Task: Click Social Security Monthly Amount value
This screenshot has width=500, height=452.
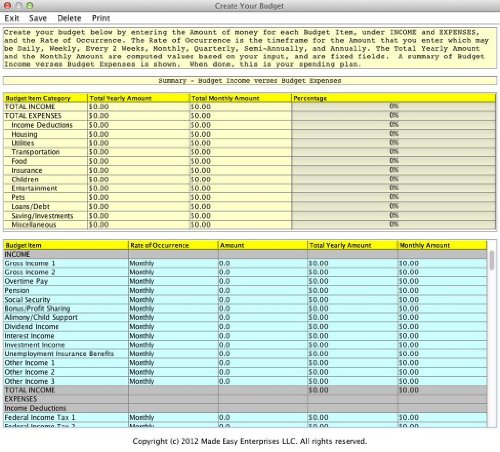Action: click(409, 300)
